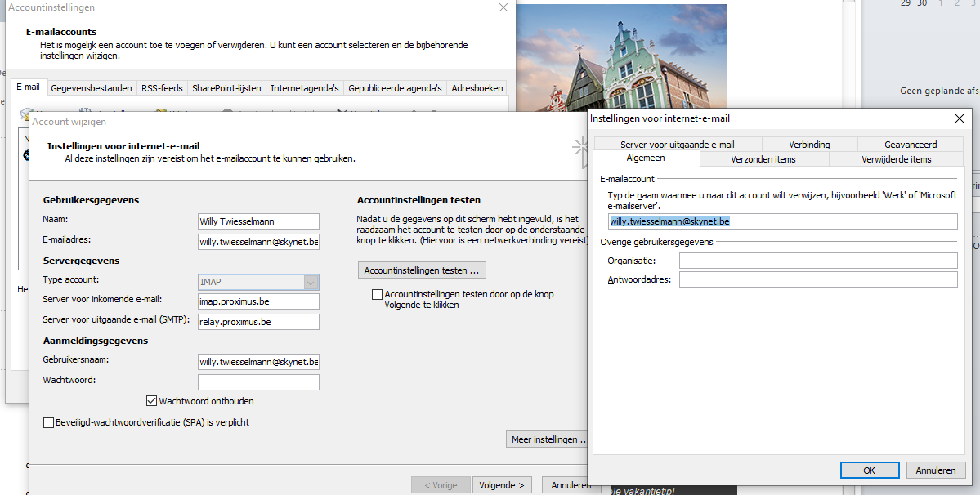Close the Instellingen voor internet-e-mail dialog
Image resolution: width=980 pixels, height=495 pixels.
[x=959, y=118]
